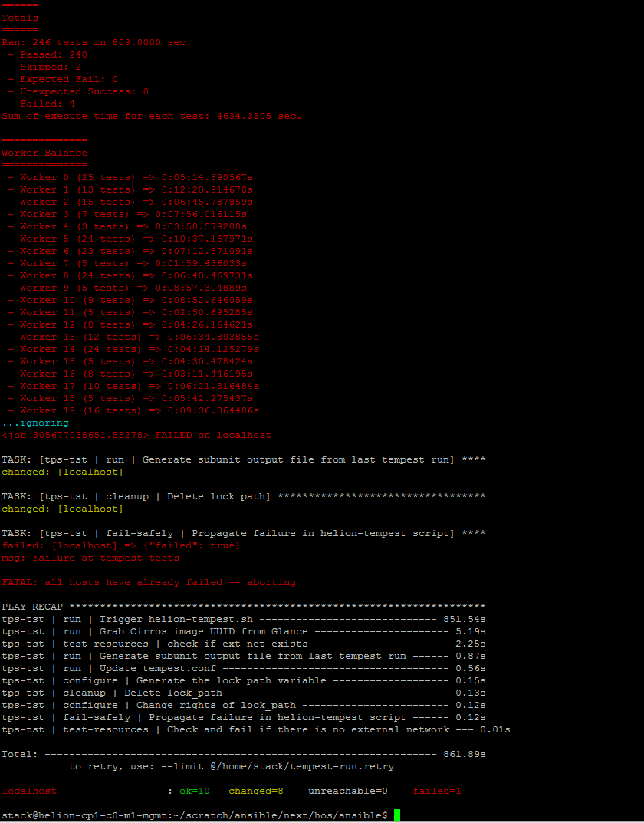Click the 'check if ext-net exists' 2.25s row

(x=243, y=644)
